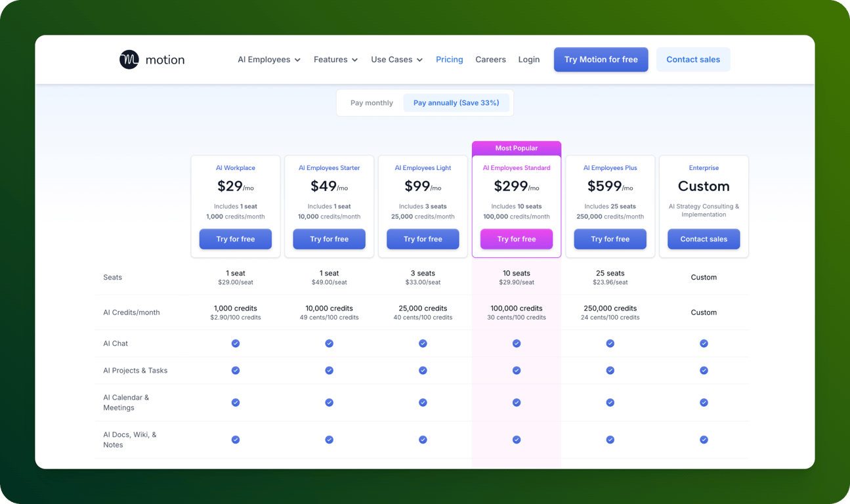
Task: Click the Motion logo icon
Action: [x=129, y=60]
